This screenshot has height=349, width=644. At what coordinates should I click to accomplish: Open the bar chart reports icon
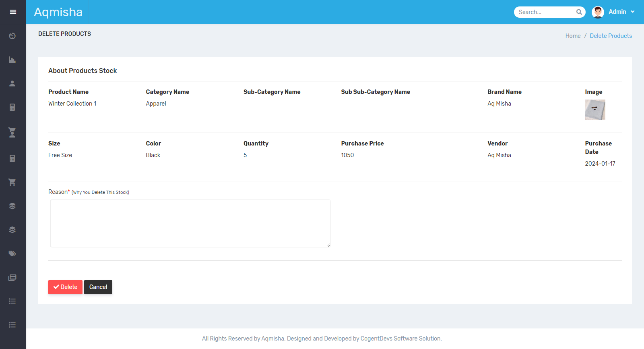point(12,60)
